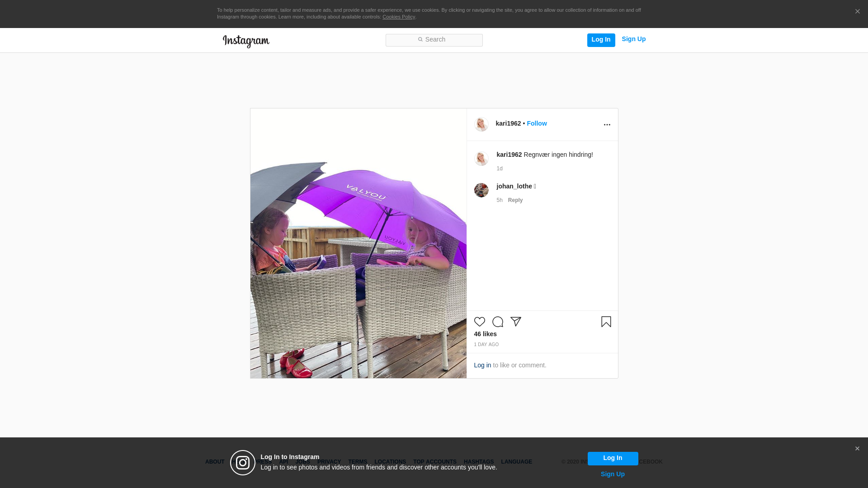Click the Instagram logo in header
Screen dimensions: 868x488
[x=246, y=41]
